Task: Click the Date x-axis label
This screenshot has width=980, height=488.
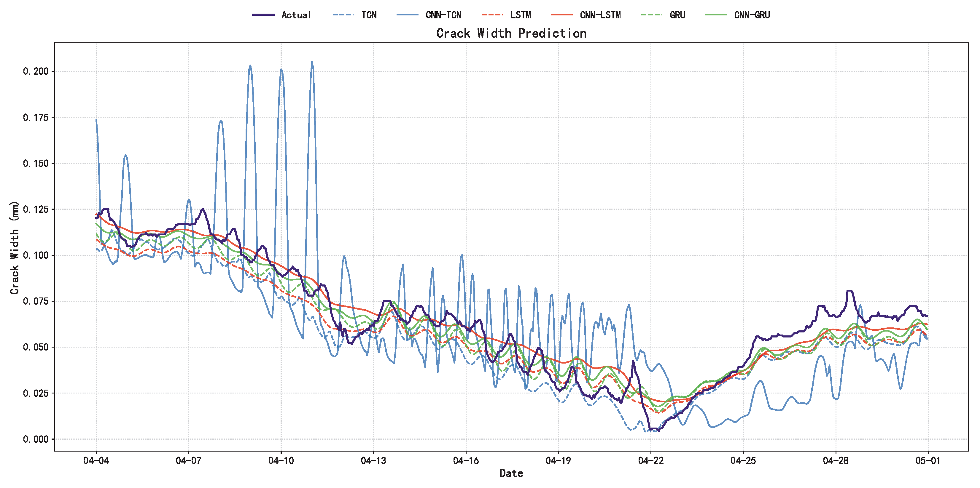Action: pyautogui.click(x=511, y=473)
